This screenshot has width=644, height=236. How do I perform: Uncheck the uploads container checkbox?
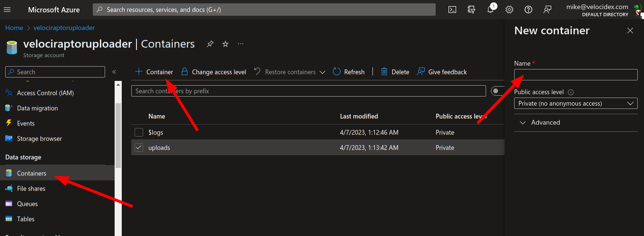coord(139,147)
